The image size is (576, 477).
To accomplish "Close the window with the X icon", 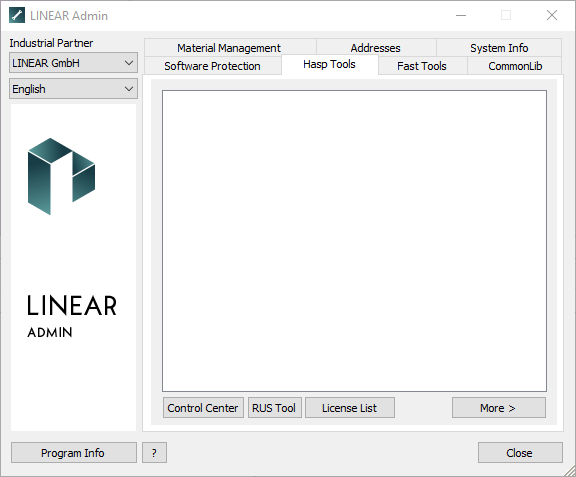I will click(552, 15).
